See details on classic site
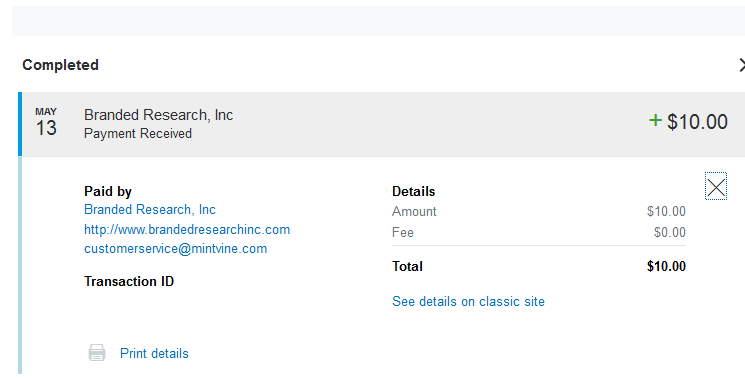The width and height of the screenshot is (745, 378). tap(468, 302)
